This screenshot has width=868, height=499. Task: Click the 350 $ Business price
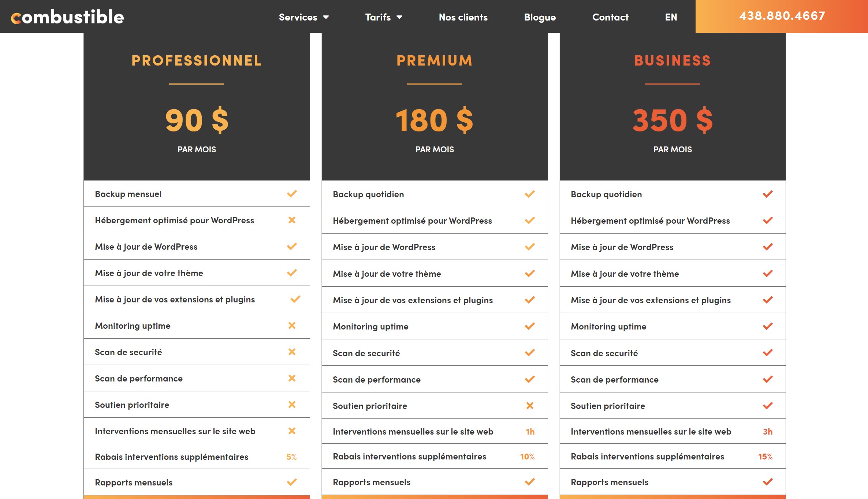click(x=673, y=120)
